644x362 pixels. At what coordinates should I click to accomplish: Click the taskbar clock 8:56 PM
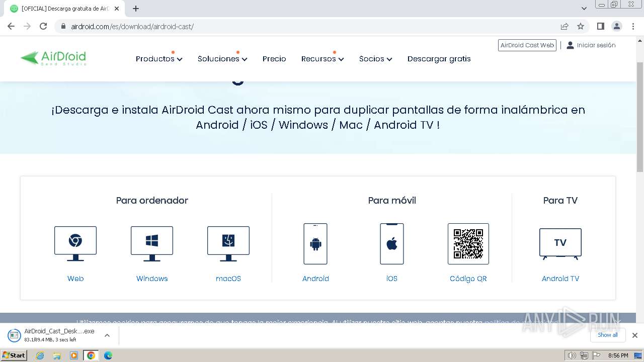click(x=618, y=355)
